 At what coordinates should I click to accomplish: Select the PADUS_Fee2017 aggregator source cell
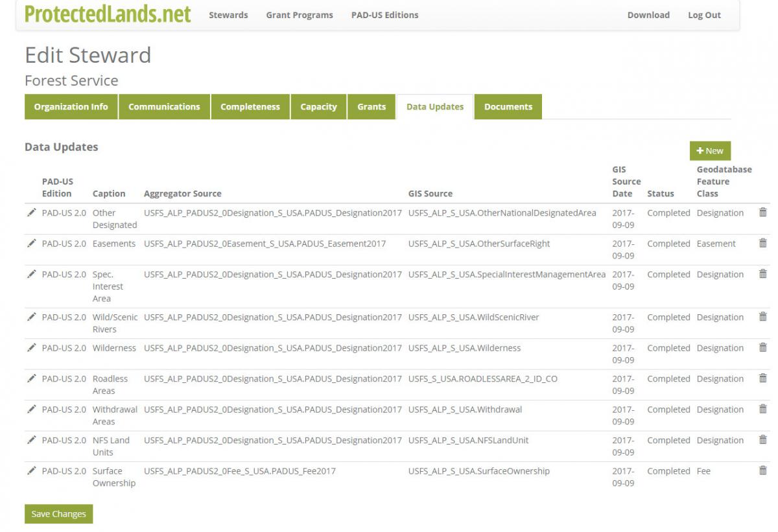coord(240,471)
